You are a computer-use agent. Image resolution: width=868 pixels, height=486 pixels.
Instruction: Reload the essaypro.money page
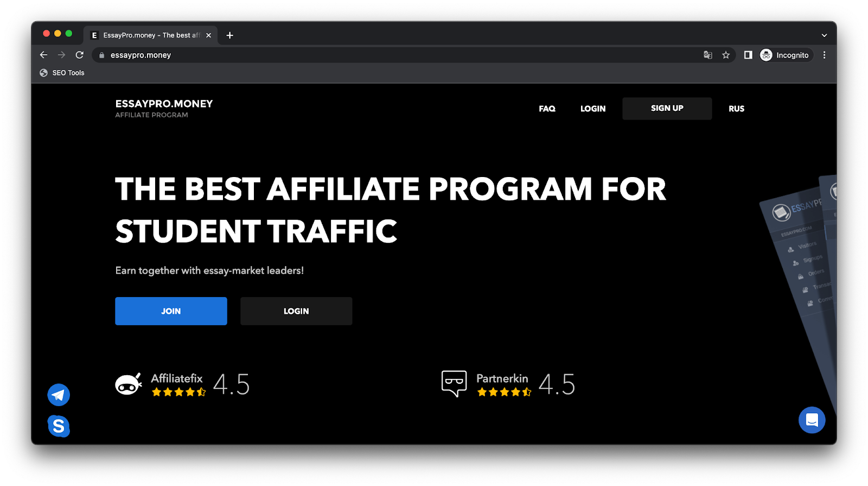click(80, 55)
